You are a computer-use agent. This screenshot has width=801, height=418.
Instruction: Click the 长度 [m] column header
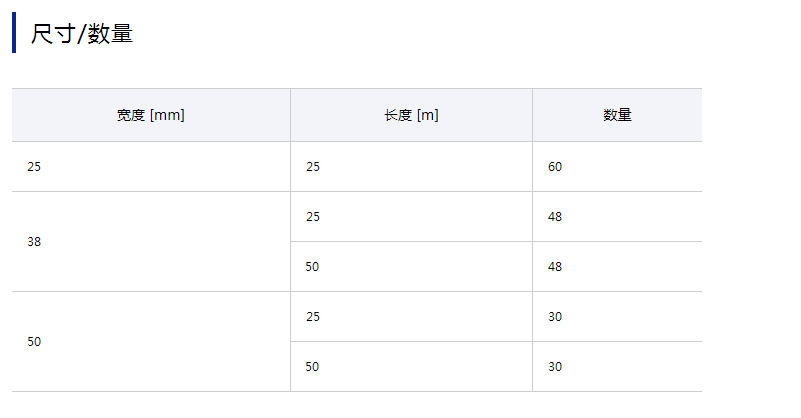coord(411,115)
